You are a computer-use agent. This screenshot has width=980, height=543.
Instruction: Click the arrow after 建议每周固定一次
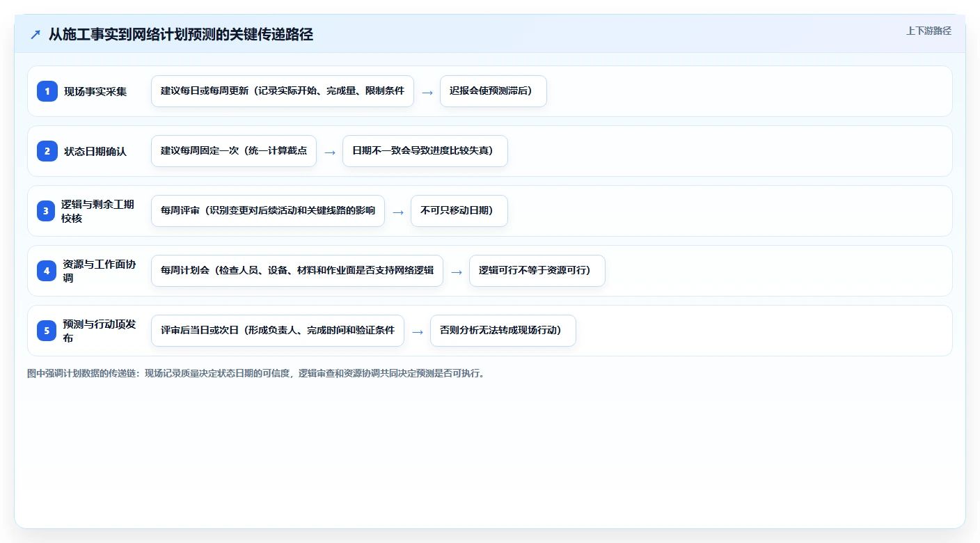click(x=330, y=152)
